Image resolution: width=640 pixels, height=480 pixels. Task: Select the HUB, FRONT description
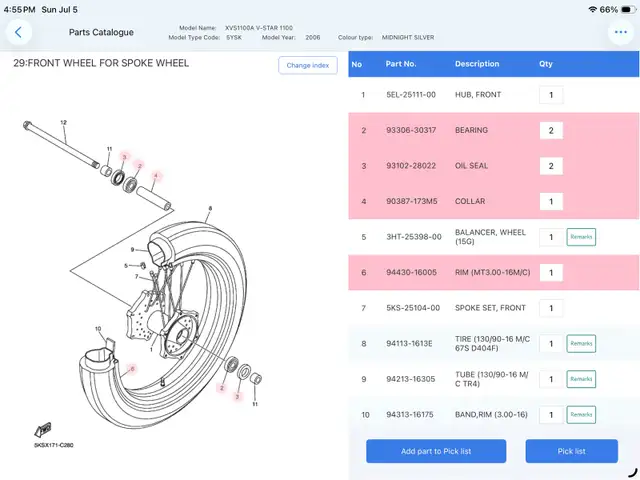478,95
